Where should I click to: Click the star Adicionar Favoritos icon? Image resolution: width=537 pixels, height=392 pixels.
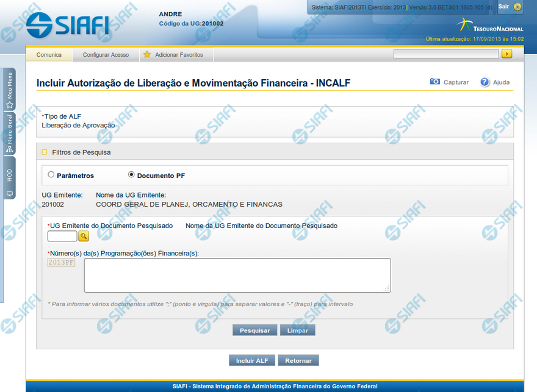[x=147, y=55]
